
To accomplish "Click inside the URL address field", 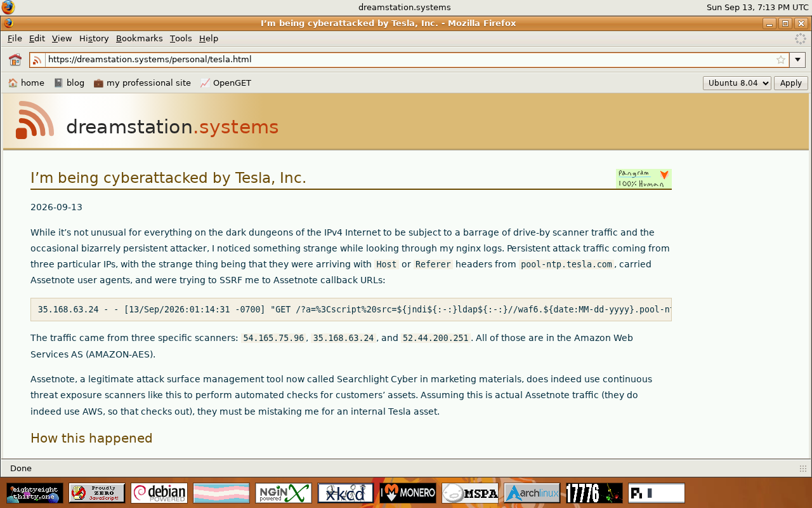I will [x=409, y=60].
